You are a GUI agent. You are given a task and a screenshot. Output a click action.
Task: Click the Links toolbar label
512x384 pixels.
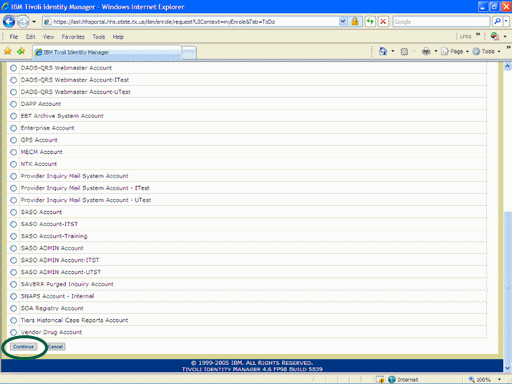tap(465, 36)
